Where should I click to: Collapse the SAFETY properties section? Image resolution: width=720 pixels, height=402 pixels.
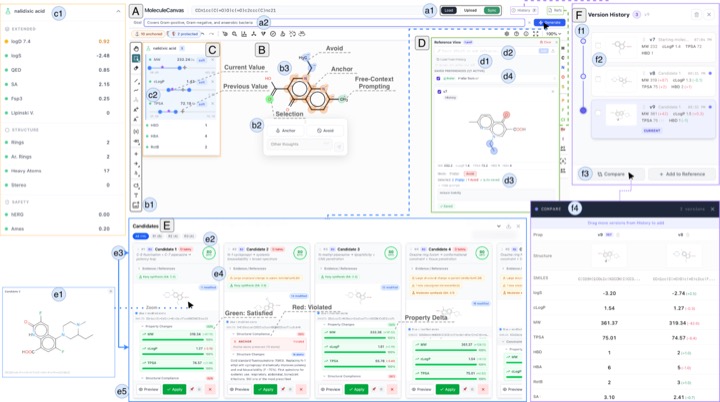[17, 202]
